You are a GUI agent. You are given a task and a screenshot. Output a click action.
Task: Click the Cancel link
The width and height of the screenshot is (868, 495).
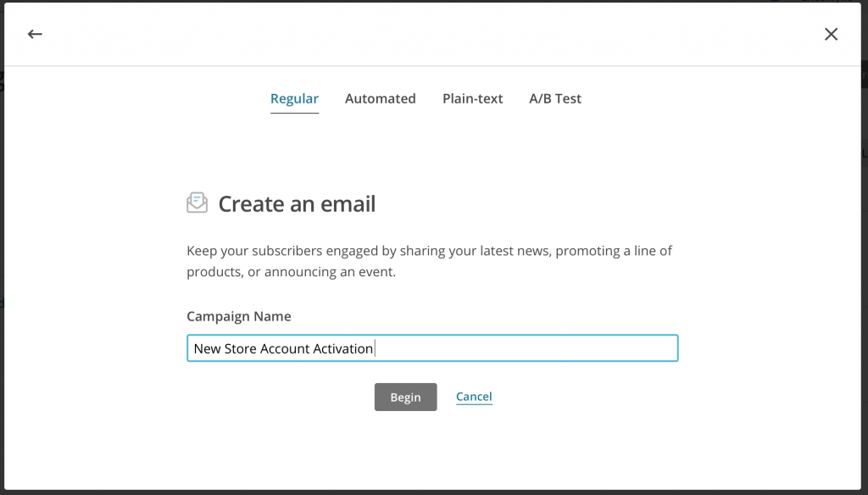474,397
